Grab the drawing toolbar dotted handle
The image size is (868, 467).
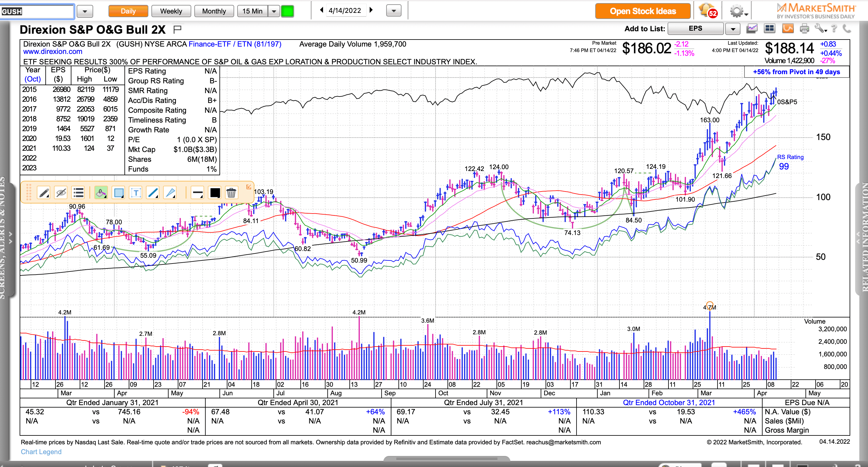pos(29,192)
